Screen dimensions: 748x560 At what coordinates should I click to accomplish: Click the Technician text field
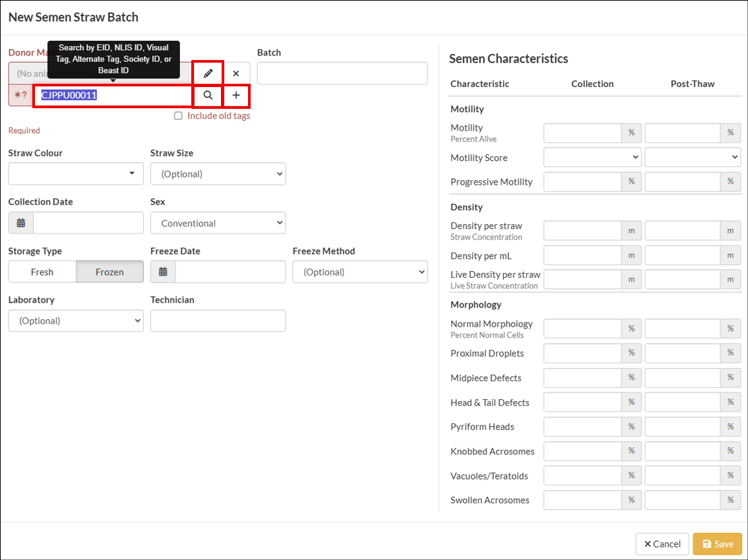(218, 321)
